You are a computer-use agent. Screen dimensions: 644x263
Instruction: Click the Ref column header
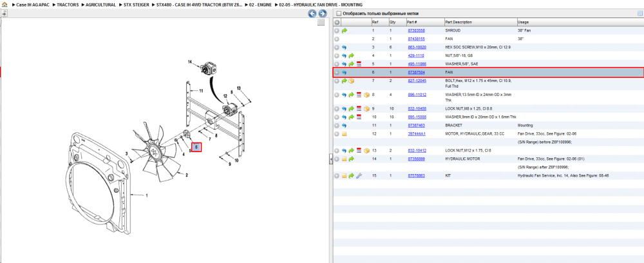point(379,22)
